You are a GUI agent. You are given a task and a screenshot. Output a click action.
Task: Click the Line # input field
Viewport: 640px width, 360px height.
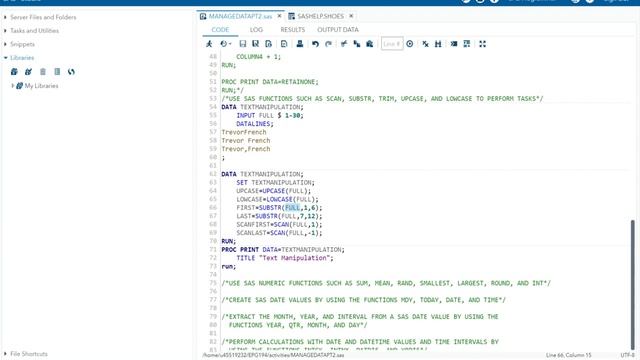[392, 44]
